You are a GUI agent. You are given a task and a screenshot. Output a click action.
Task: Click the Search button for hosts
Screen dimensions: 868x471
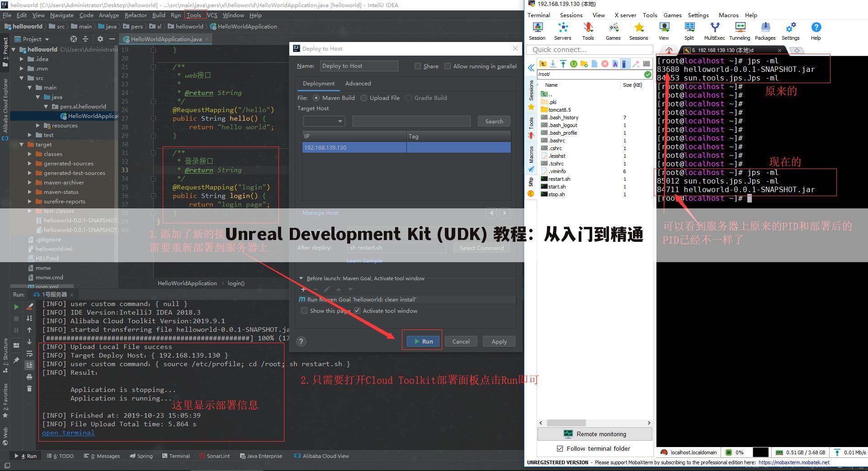[x=494, y=121]
